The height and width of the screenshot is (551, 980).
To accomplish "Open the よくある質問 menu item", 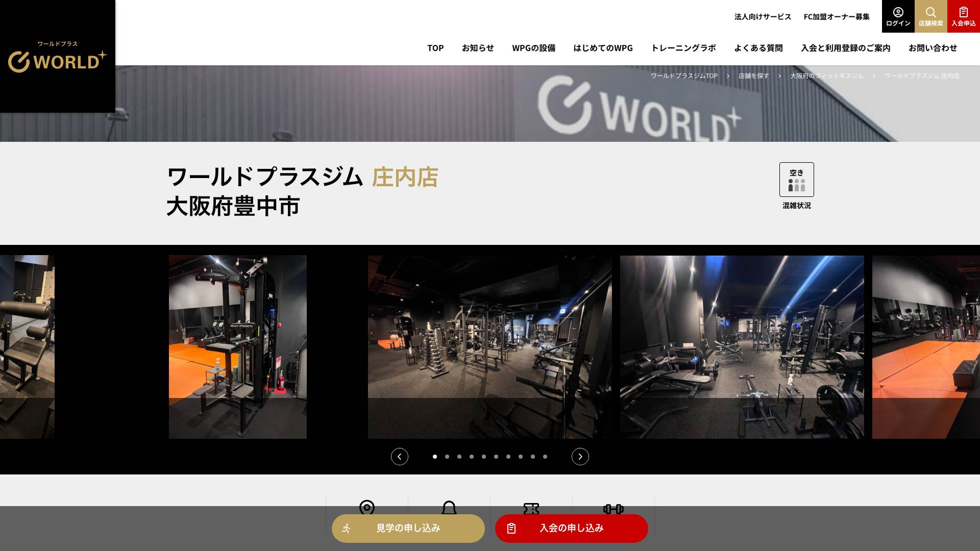I will [x=758, y=48].
